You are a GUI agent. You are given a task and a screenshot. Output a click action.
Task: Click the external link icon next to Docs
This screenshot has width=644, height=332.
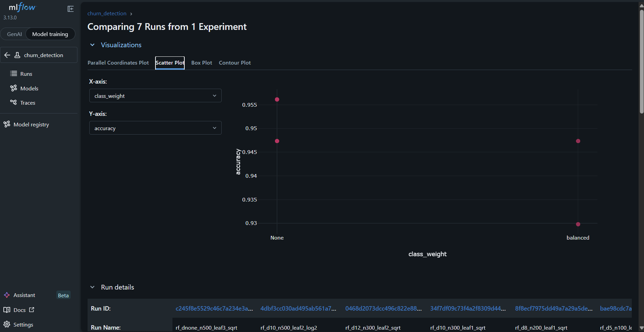32,310
